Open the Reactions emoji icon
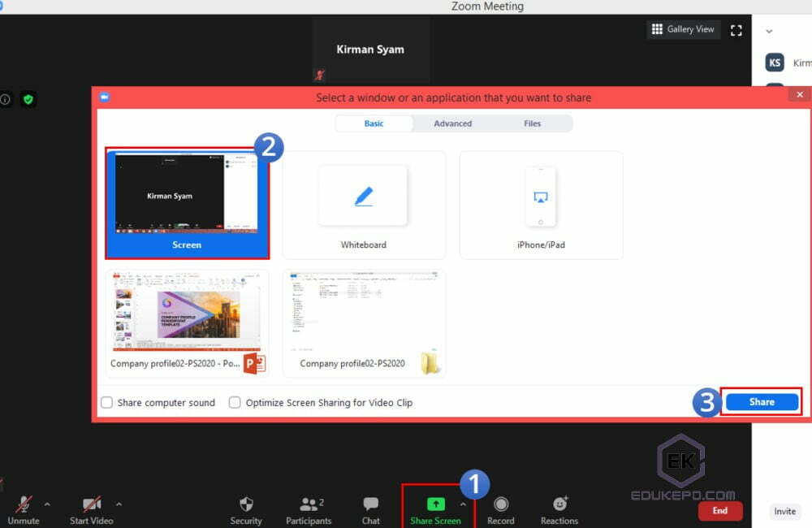 point(559,505)
